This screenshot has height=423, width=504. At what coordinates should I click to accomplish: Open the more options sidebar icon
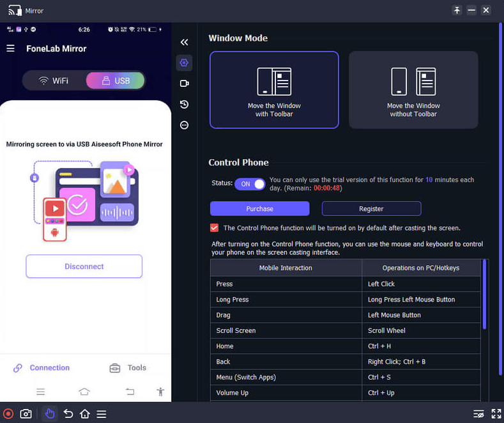click(x=184, y=125)
